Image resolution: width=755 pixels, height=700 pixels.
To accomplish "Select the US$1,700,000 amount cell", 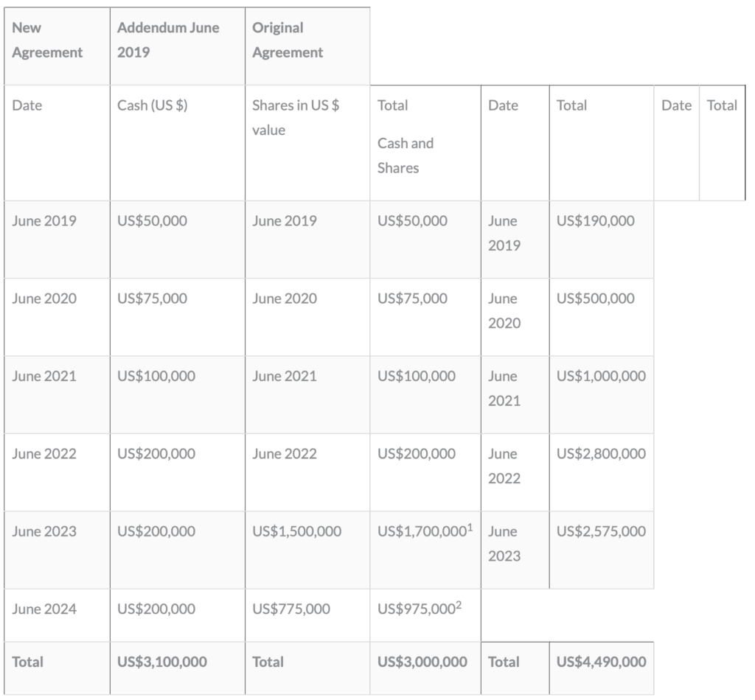I will point(420,531).
